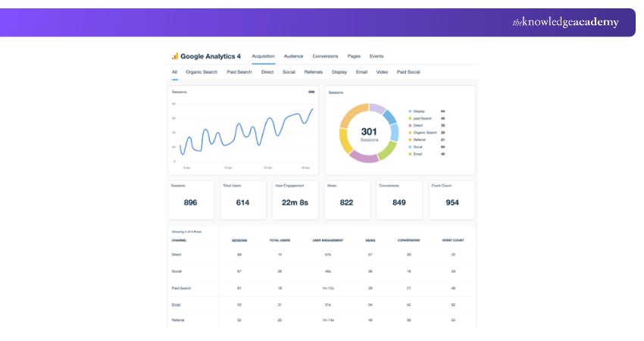Click the Social row in channel table
Viewport: 644px width, 341px height.
click(322, 271)
